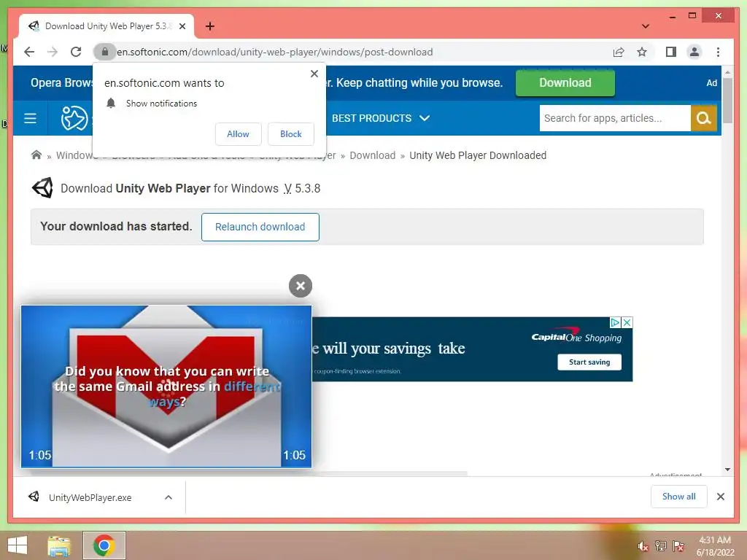Viewport: 747px width, 560px height.
Task: Go to home via breadcrumb house icon
Action: tap(36, 155)
